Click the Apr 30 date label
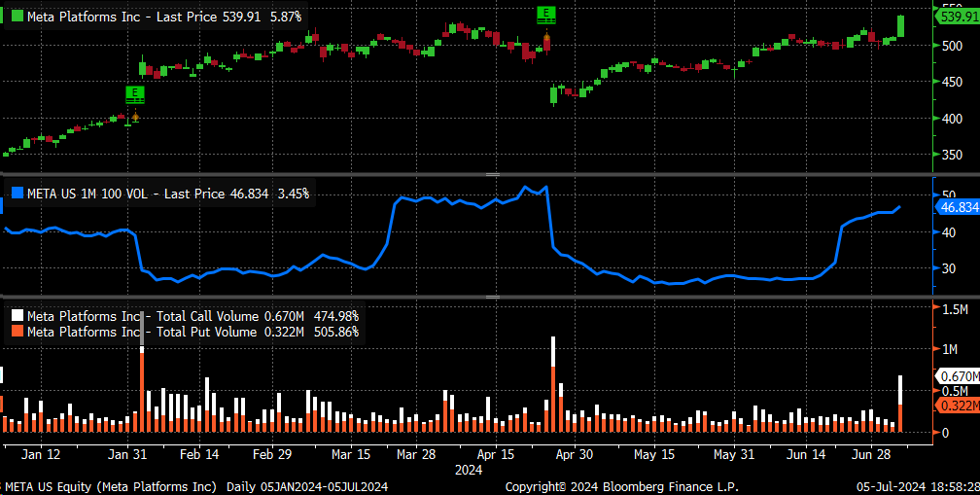980x495 pixels. 575,453
